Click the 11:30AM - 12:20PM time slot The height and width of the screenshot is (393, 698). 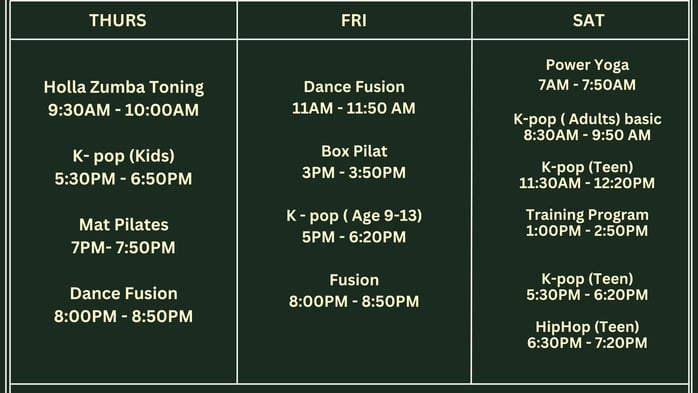587,183
